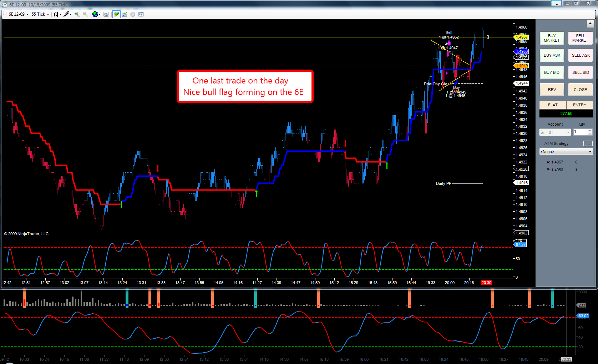Open the chart properties table icon
This screenshot has height=364, width=598.
pos(141,14)
